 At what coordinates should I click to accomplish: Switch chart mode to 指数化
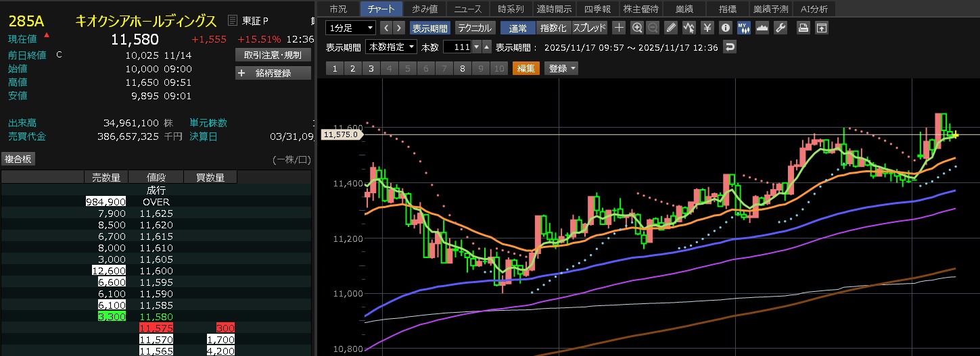coord(553,28)
